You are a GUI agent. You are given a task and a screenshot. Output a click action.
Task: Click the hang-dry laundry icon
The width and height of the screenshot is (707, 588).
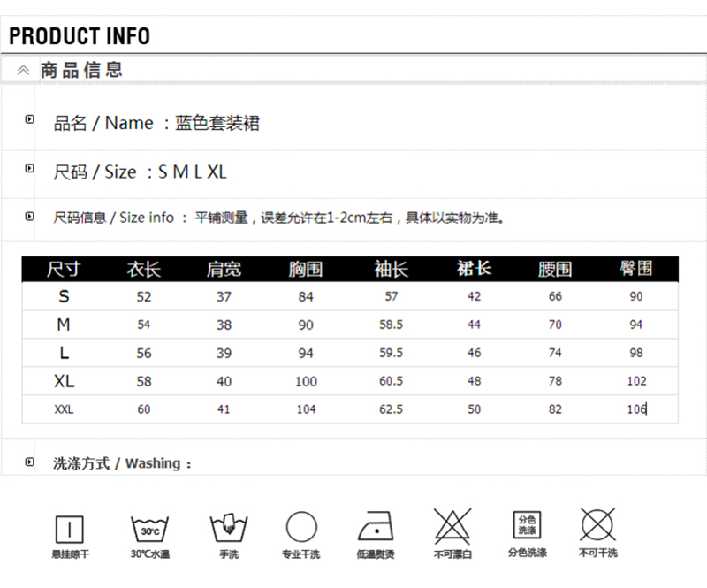click(x=70, y=529)
